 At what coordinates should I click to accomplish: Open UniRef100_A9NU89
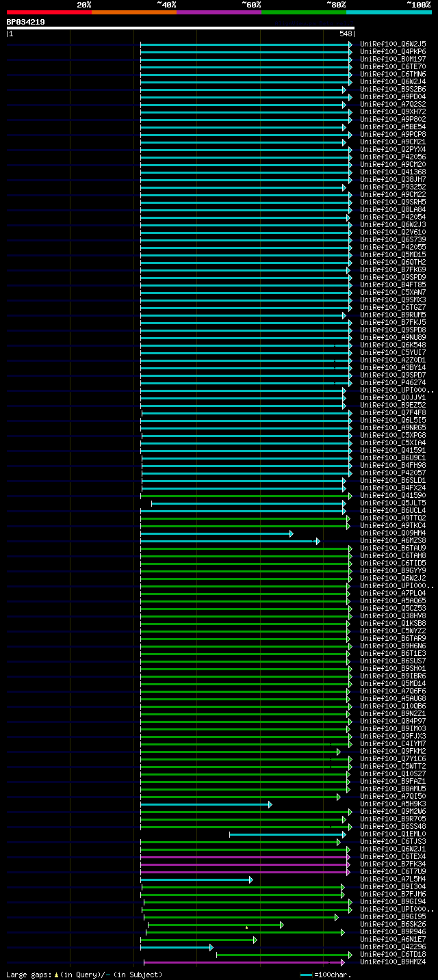point(393,337)
